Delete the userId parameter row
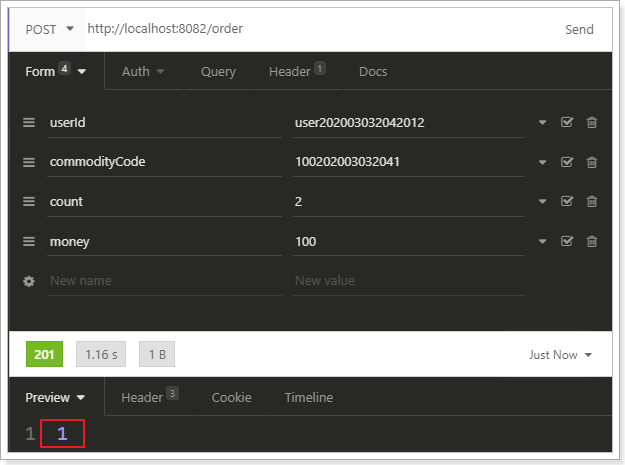 pyautogui.click(x=592, y=122)
